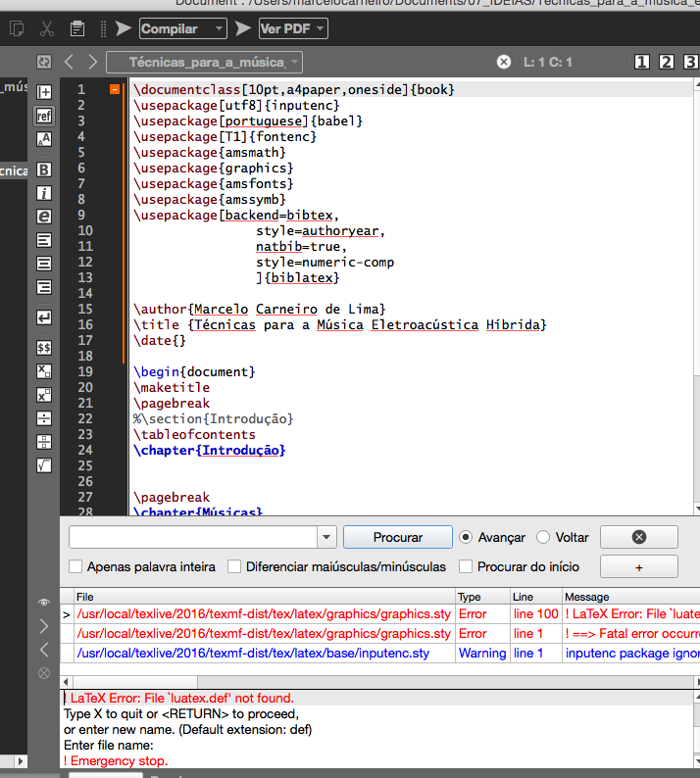
Task: Click the circled-X icon below error arrows
Action: (x=44, y=673)
